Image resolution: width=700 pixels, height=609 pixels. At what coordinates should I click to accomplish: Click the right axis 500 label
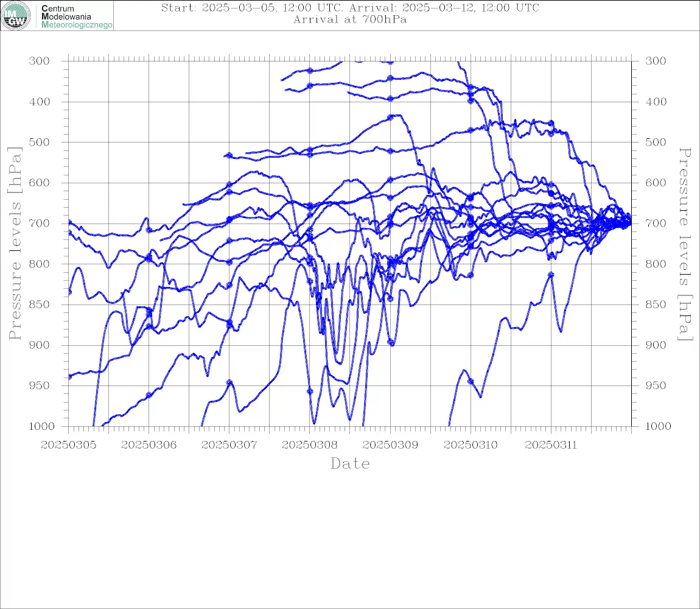click(656, 143)
